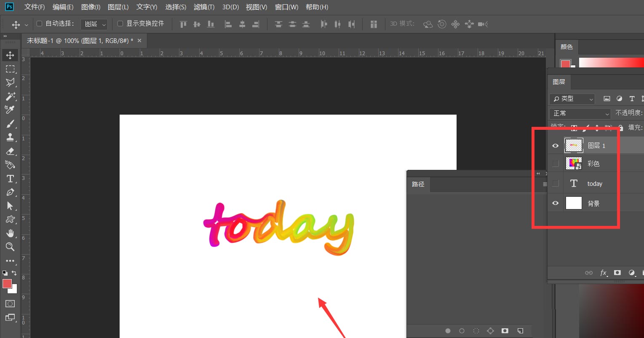Screen dimensions: 644x338
Task: Open Move tool preset picker arrow
Action: (27, 25)
